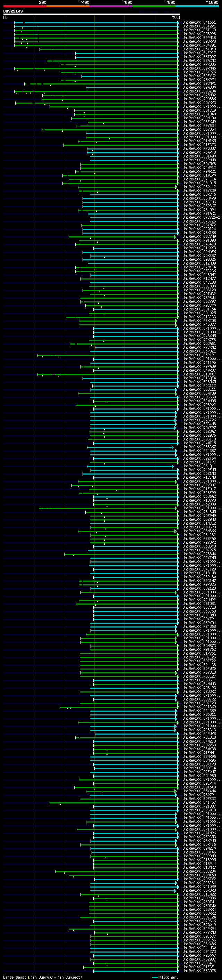The width and height of the screenshot is (222, 980).
Task: Click label UniRef100_B8CDT8
Action: [x=199, y=971]
